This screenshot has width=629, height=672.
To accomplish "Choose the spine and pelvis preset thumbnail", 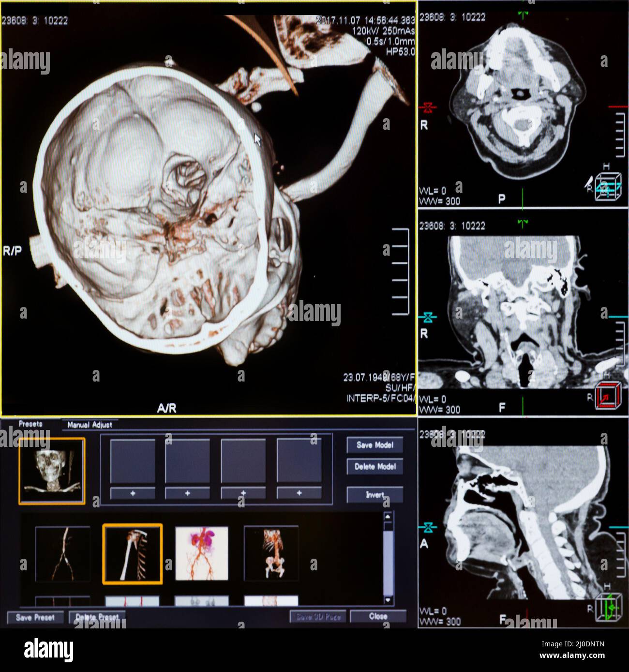I will (x=271, y=554).
